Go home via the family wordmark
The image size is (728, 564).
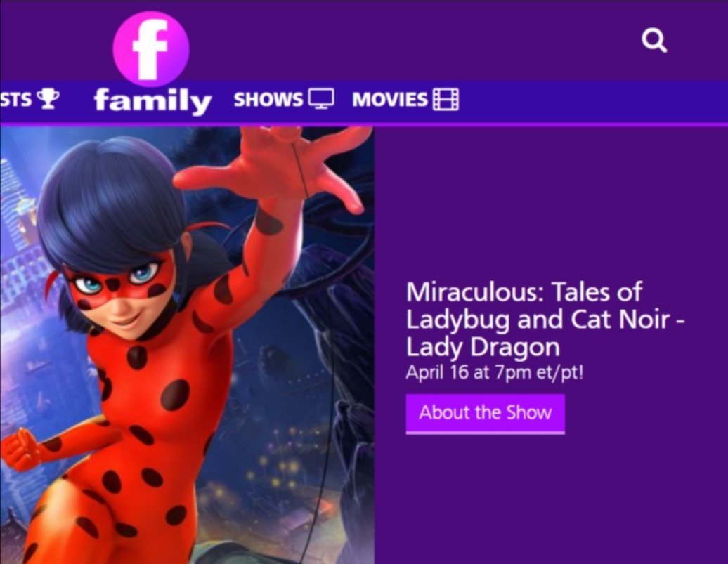[152, 100]
